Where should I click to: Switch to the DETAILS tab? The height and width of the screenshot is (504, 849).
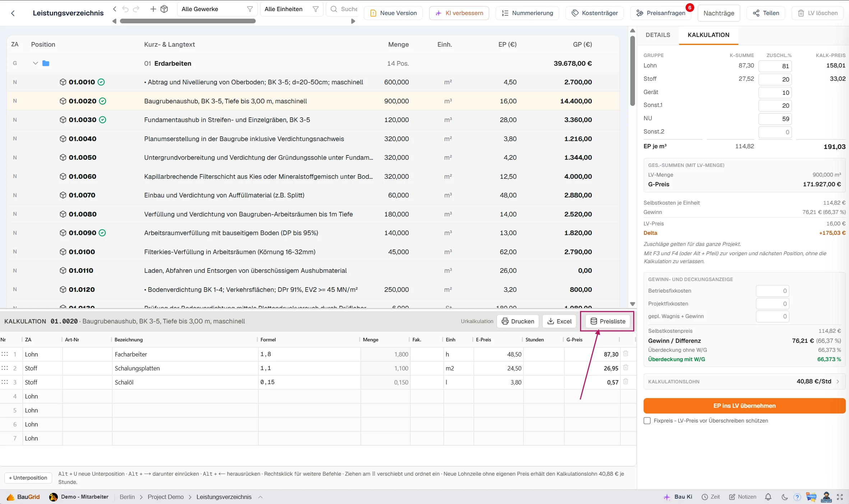click(658, 35)
